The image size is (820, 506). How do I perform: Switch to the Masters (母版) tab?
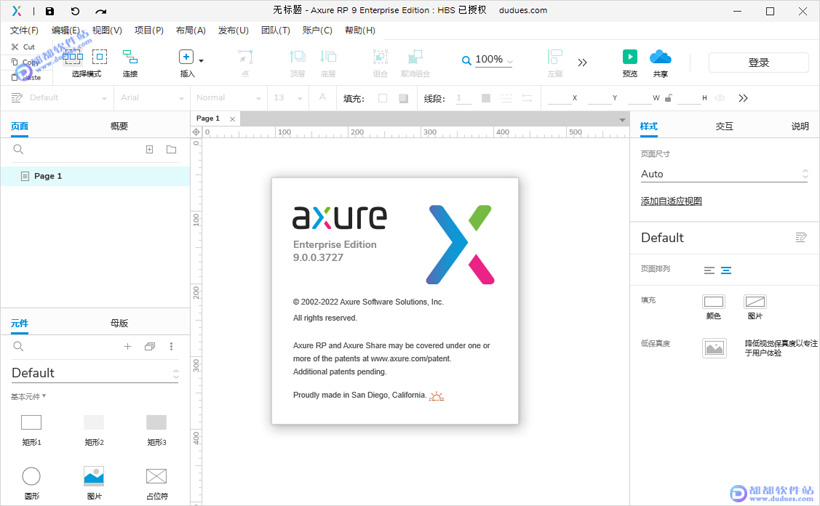click(x=119, y=323)
